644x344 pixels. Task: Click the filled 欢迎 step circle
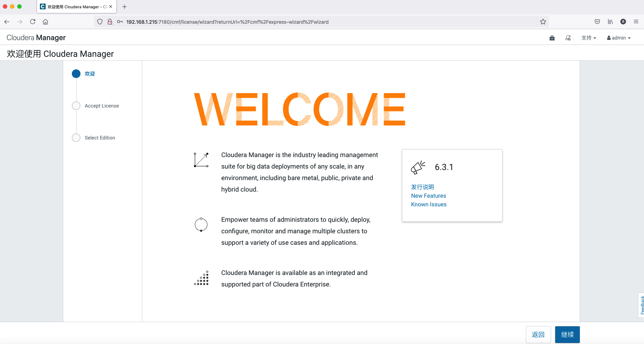click(76, 74)
